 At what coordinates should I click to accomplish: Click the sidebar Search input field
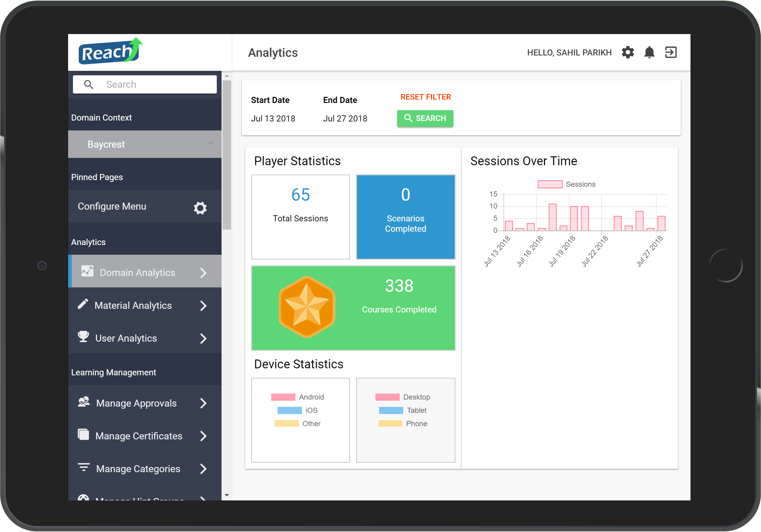click(x=145, y=84)
